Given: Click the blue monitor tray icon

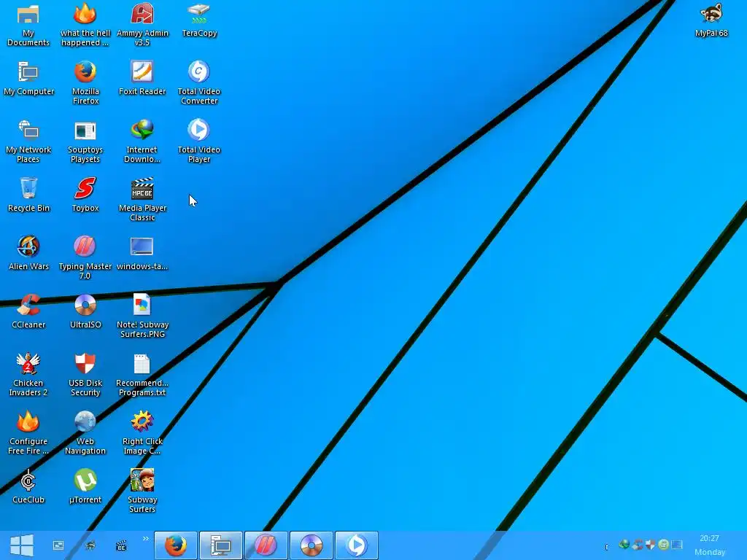Looking at the screenshot, I should pyautogui.click(x=676, y=544).
